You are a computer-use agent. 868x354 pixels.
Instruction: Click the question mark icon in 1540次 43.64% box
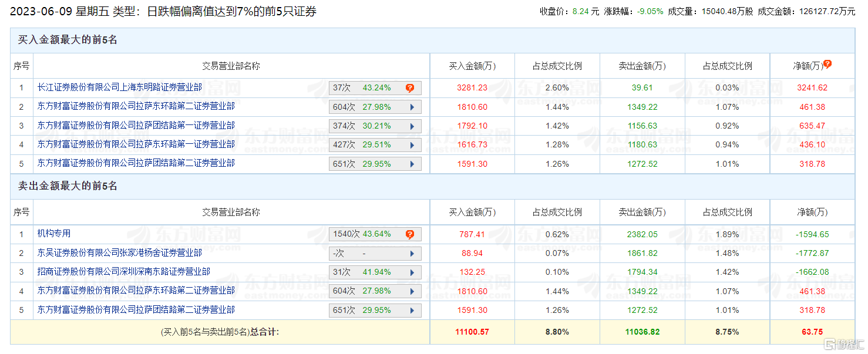tap(410, 234)
